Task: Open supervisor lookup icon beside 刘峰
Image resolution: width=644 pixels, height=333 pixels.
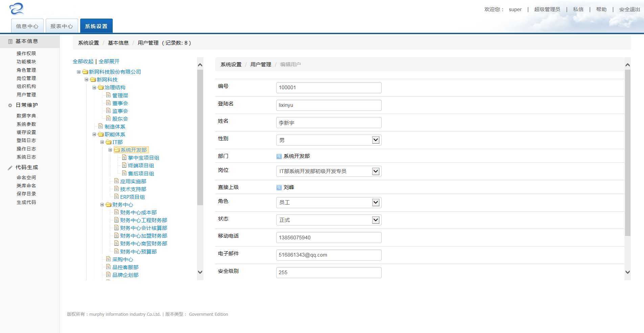Action: click(279, 188)
